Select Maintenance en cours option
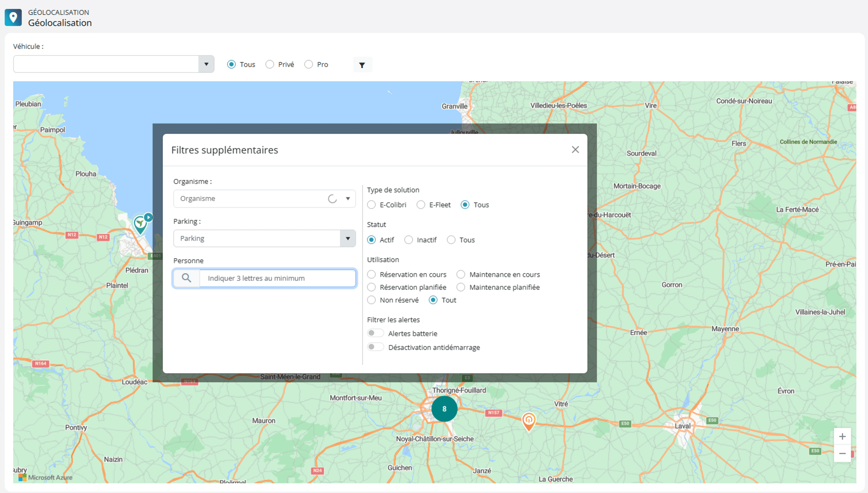 (461, 275)
